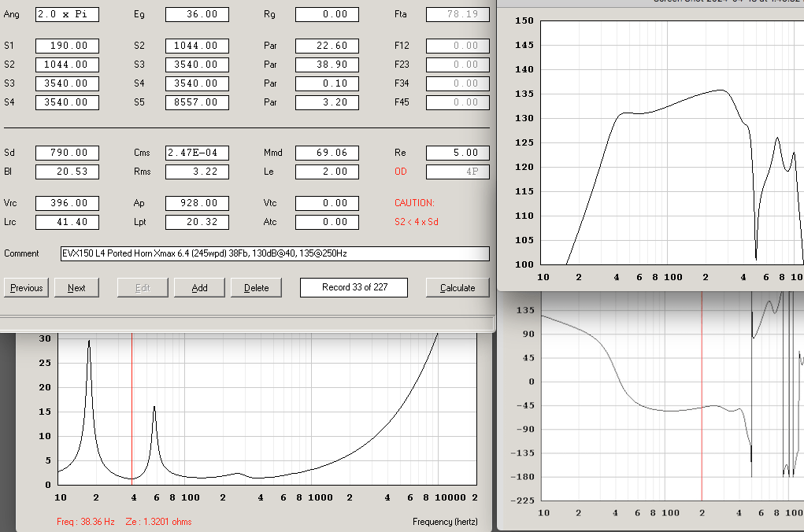Viewport: 804px width, 532px height.
Task: Edit the Mmd value 69.06
Action: point(327,153)
